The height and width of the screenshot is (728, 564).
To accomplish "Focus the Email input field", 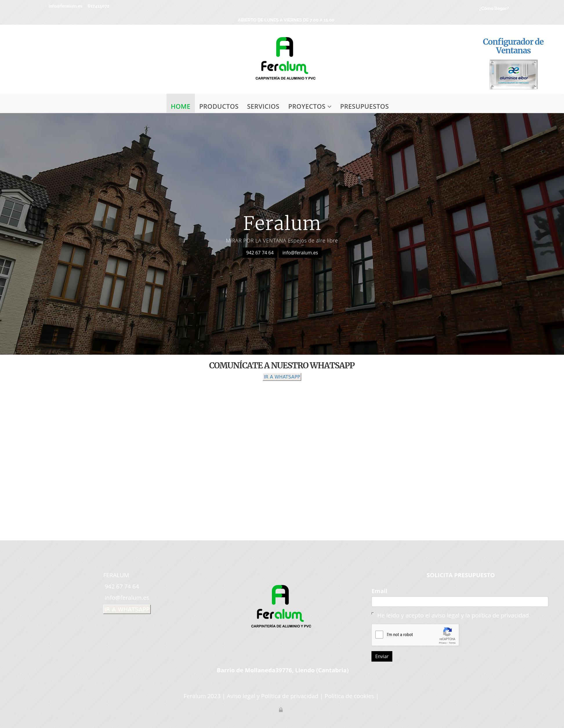I will tap(459, 601).
